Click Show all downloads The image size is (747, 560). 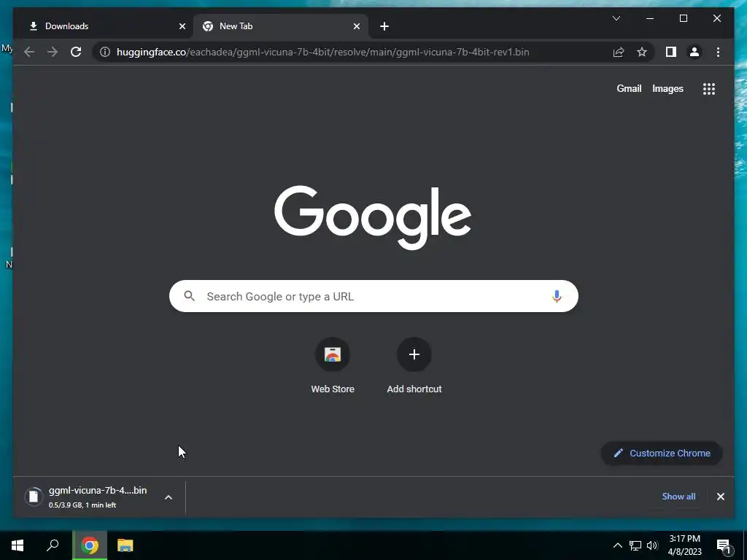point(678,496)
